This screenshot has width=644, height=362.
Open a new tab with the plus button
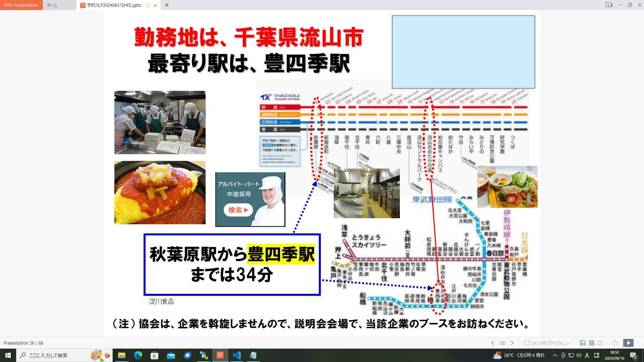167,5
